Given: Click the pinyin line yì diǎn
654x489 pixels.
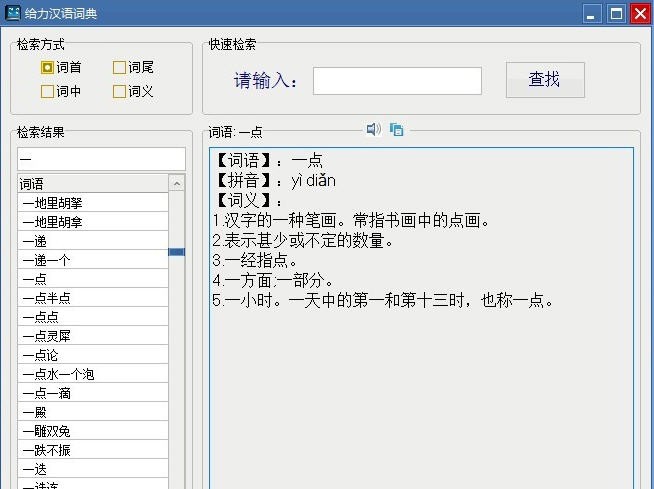Looking at the screenshot, I should point(275,181).
